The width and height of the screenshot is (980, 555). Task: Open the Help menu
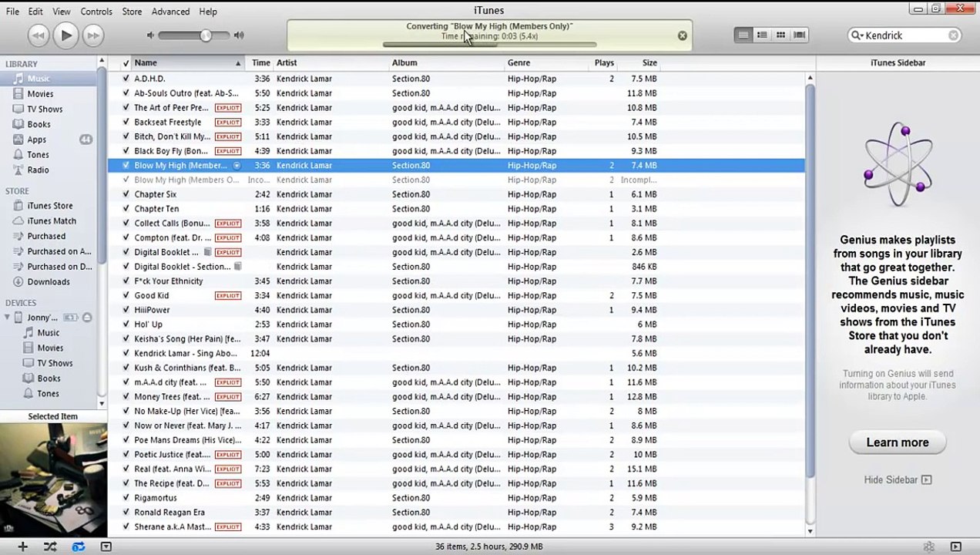pos(208,12)
